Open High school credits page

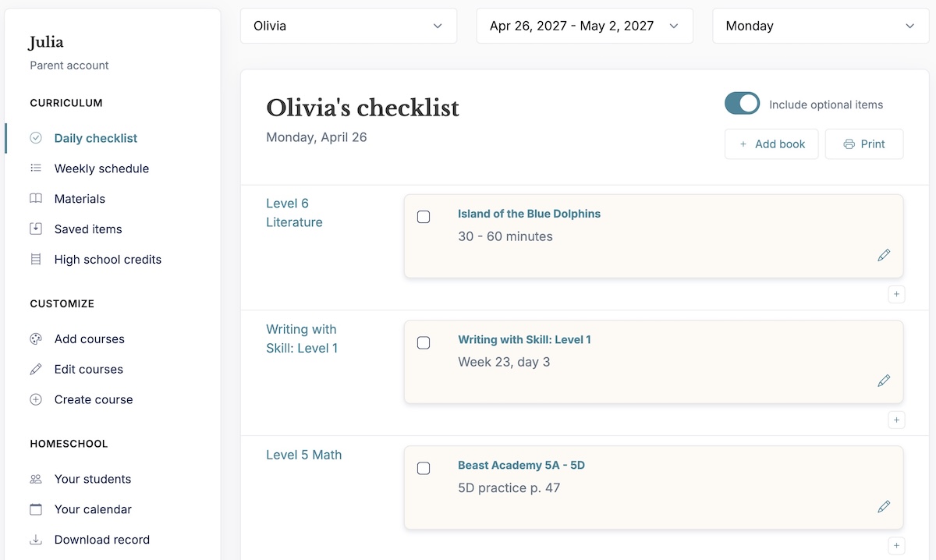pos(108,260)
